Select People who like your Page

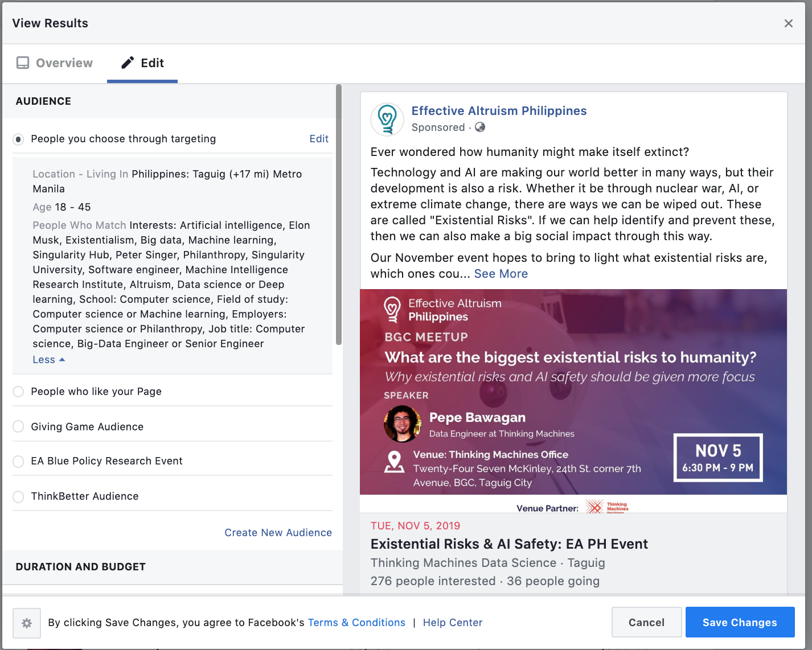click(x=18, y=392)
